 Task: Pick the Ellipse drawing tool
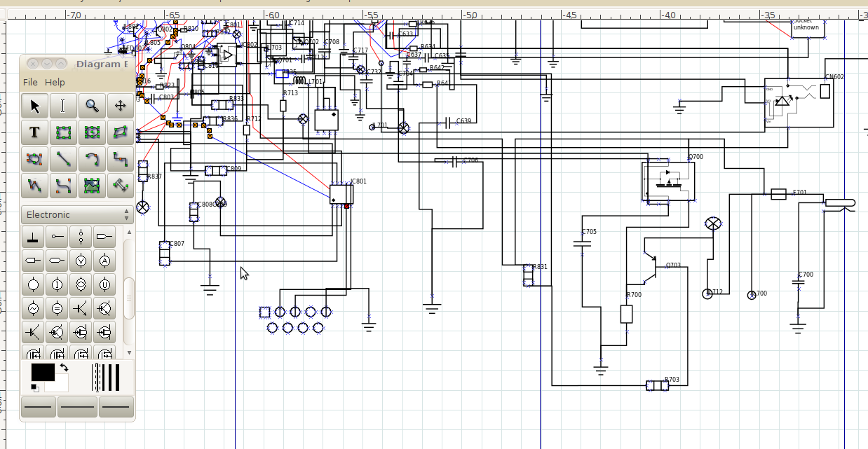pyautogui.click(x=91, y=132)
